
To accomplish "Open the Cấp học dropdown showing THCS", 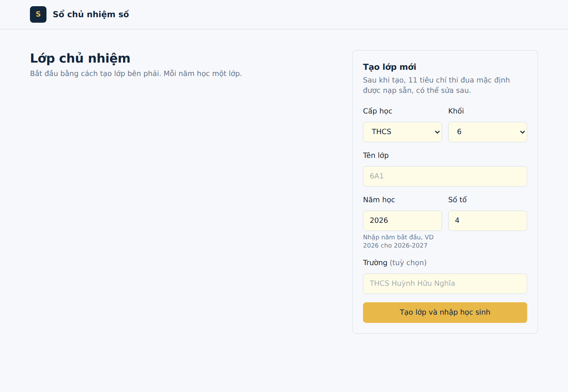I will (402, 132).
